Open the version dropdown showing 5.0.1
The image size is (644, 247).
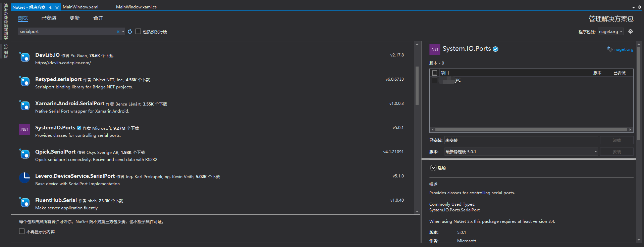[521, 152]
